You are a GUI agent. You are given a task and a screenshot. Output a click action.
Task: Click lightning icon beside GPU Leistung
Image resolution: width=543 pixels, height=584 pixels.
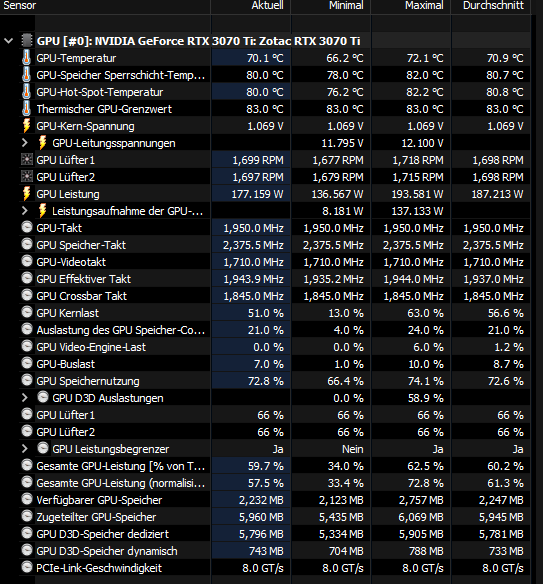click(26, 194)
